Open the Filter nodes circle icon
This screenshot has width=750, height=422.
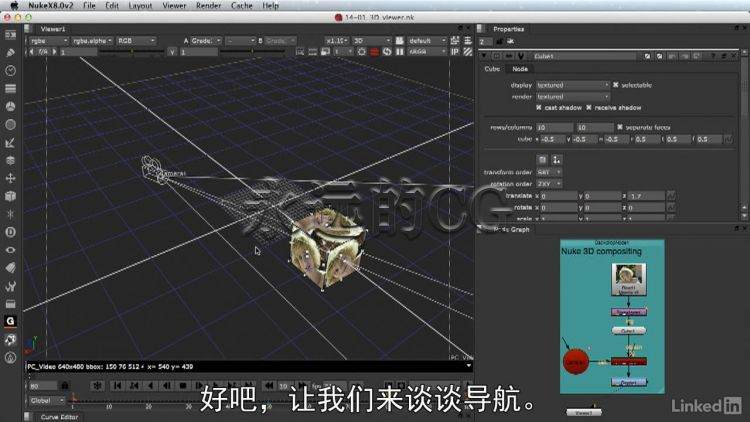point(10,124)
